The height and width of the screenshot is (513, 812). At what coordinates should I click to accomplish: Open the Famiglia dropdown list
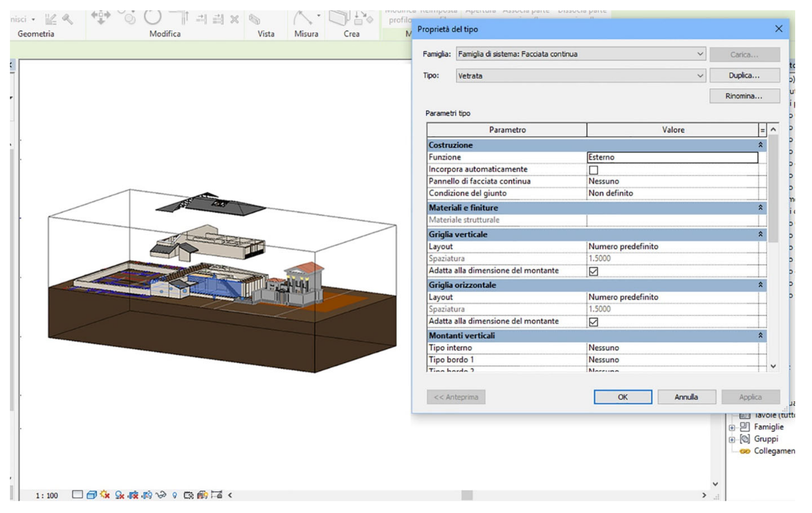click(700, 54)
